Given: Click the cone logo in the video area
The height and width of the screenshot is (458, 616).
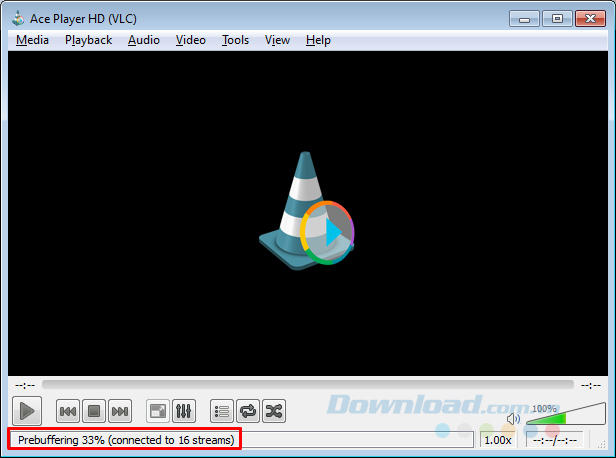Looking at the screenshot, I should (306, 210).
